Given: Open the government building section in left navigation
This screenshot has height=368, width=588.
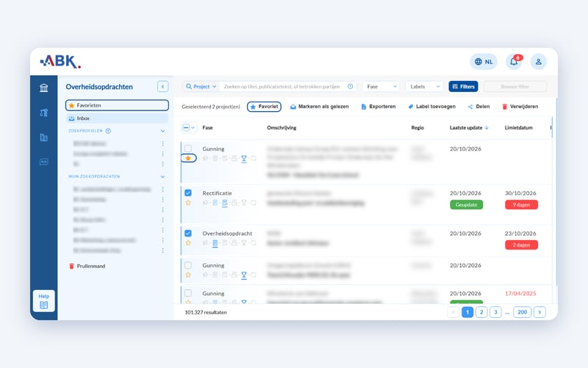Looking at the screenshot, I should click(x=44, y=88).
